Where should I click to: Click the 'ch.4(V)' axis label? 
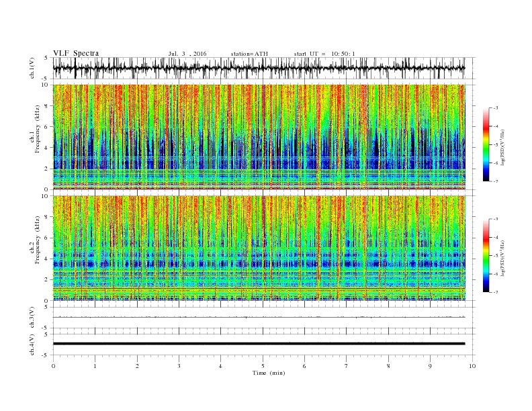[x=32, y=345]
